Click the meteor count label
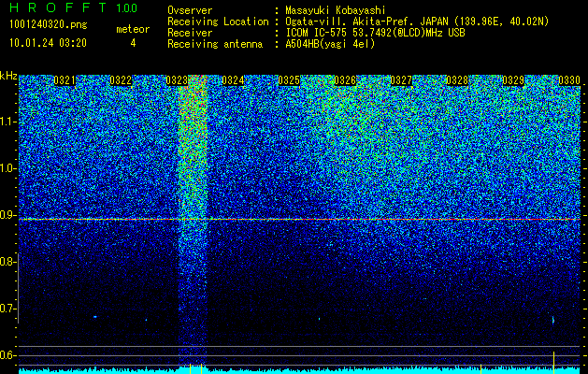Image resolution: width=588 pixels, height=374 pixels. click(133, 29)
